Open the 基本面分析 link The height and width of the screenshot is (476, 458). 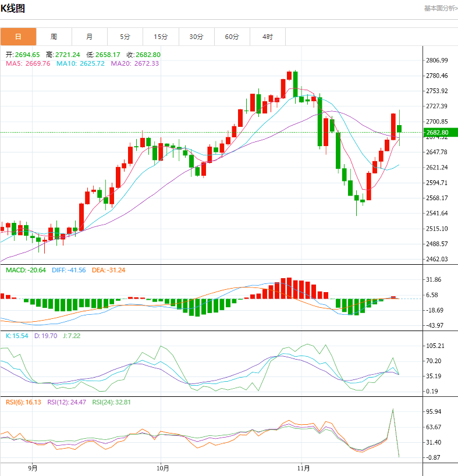coord(441,8)
